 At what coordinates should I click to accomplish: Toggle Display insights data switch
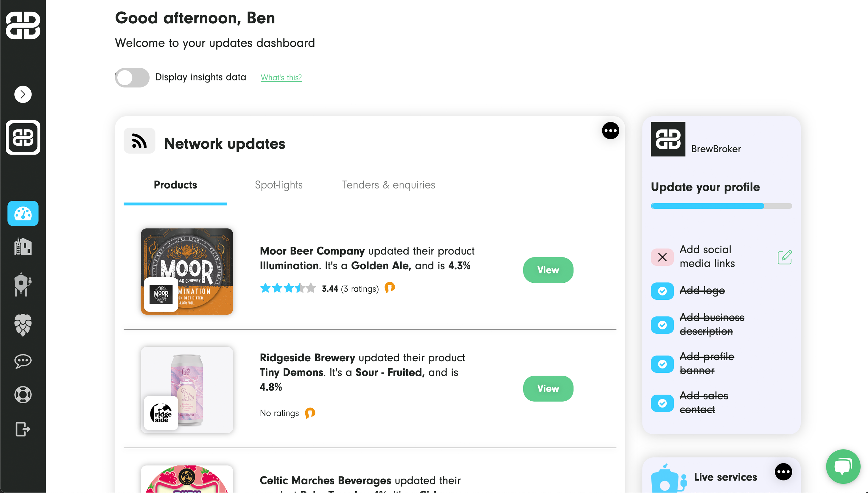[132, 77]
